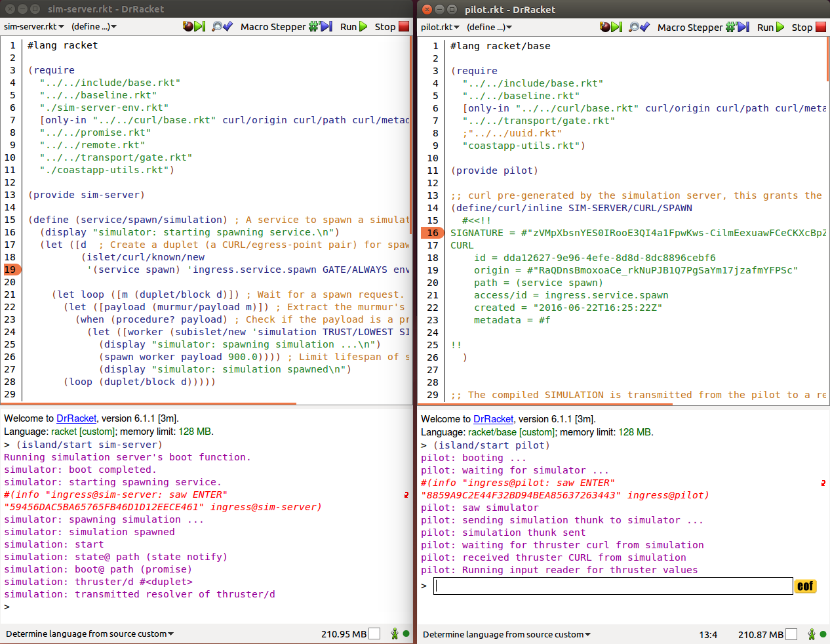The image size is (830, 644).
Task: Click "(provide sim-server)" line in sim-server editor
Action: (86, 195)
